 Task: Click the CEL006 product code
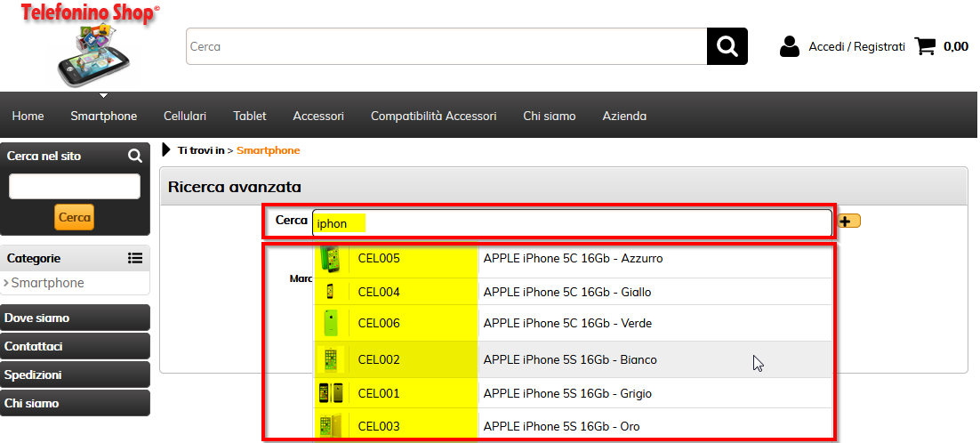coord(379,323)
